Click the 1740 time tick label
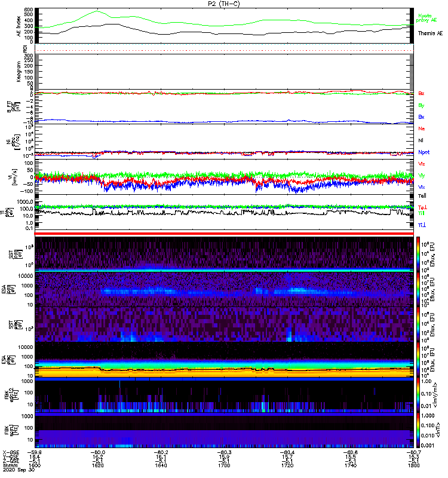The width and height of the screenshot is (448, 478). 351,465
